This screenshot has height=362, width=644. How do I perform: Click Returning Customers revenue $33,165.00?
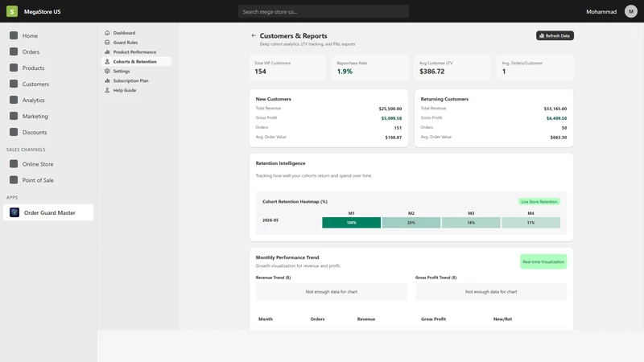(555, 109)
